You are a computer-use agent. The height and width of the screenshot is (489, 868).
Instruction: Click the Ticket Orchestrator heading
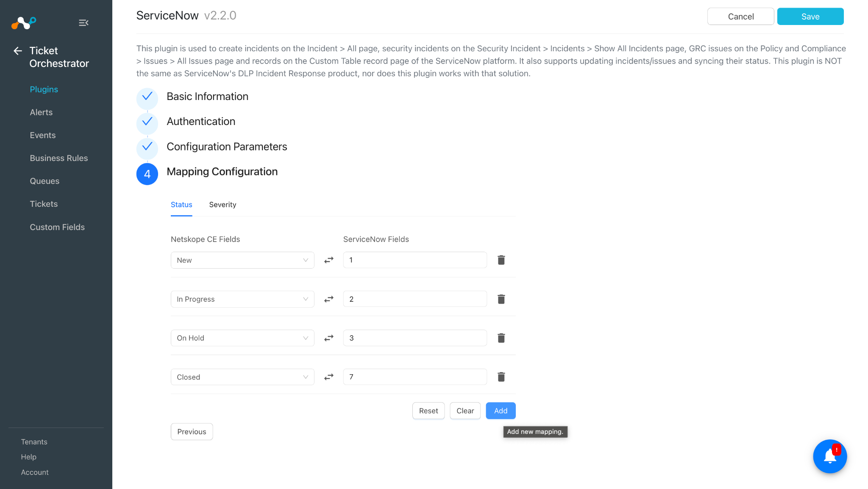[x=59, y=57]
